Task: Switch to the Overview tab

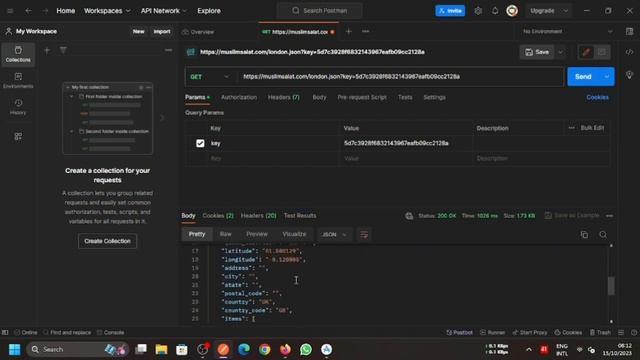Action: click(198, 32)
